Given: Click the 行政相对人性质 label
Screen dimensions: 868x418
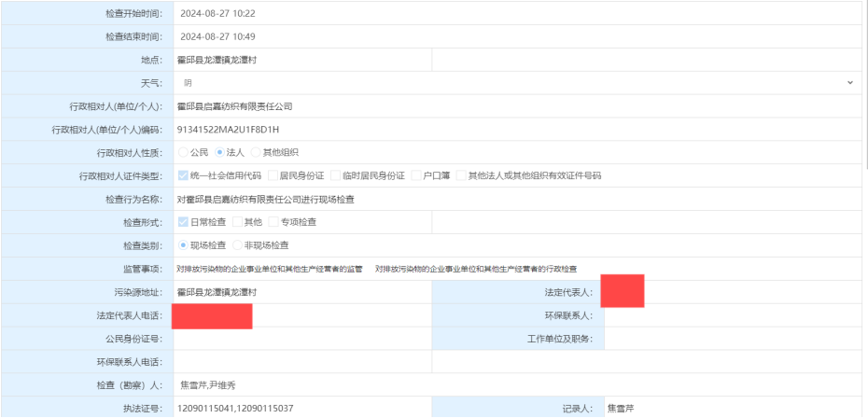Looking at the screenshot, I should click(x=130, y=152).
